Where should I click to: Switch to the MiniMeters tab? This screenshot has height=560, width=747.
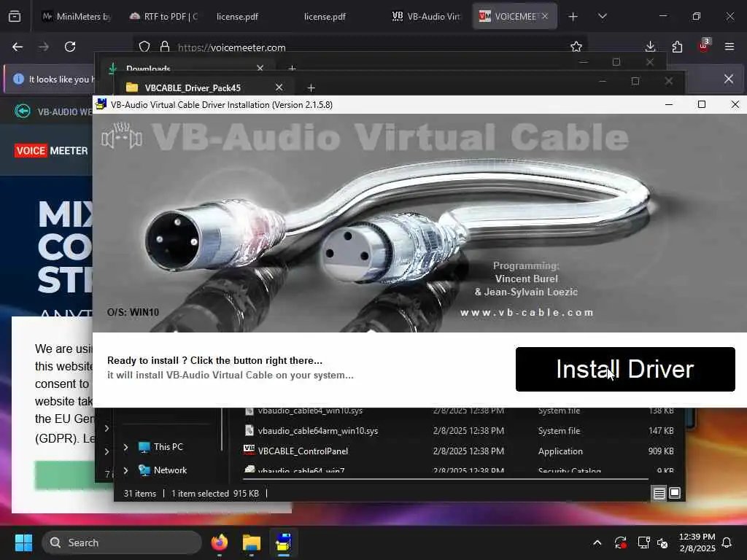point(77,17)
